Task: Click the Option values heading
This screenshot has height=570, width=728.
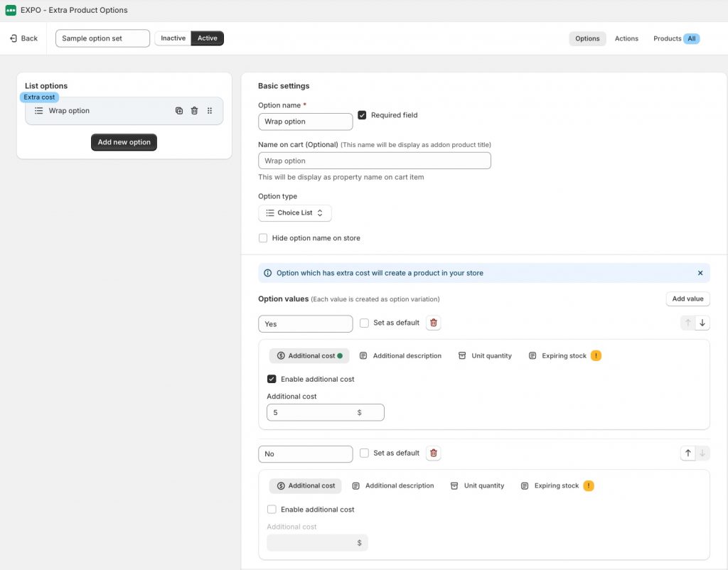Action: click(283, 299)
